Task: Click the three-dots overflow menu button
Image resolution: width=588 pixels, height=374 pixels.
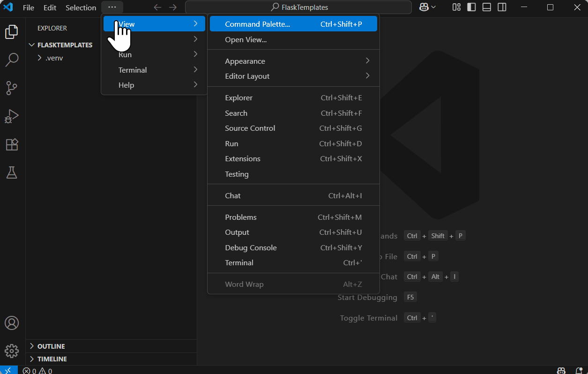Action: point(112,7)
